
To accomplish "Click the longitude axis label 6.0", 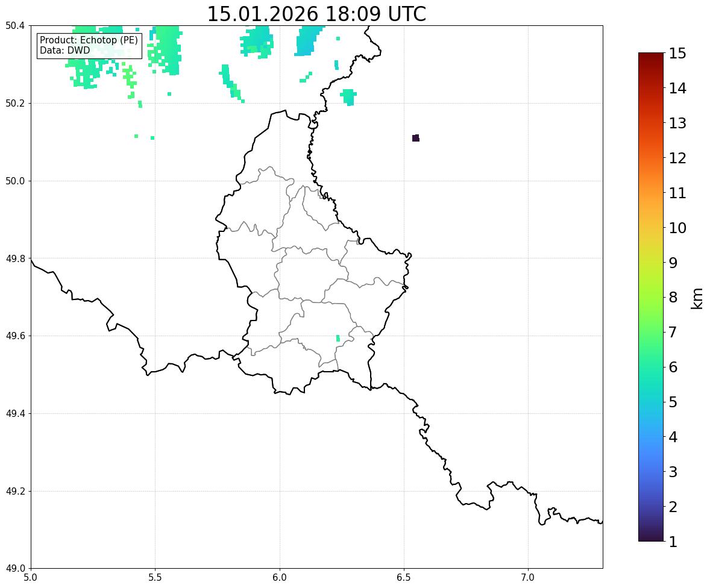I will tap(280, 578).
